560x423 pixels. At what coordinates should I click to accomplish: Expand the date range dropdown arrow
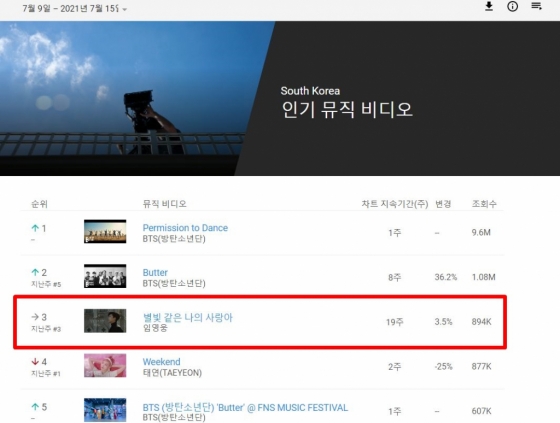[x=125, y=9]
